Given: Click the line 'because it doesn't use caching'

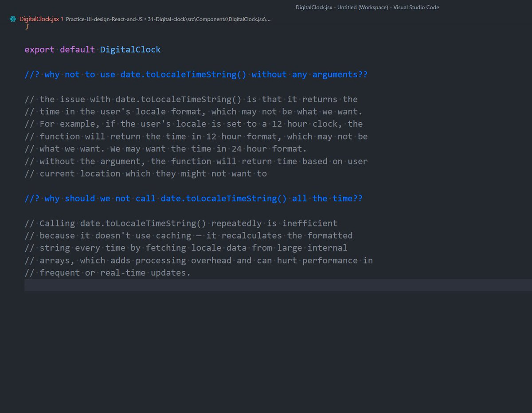Looking at the screenshot, I should pyautogui.click(x=189, y=236).
